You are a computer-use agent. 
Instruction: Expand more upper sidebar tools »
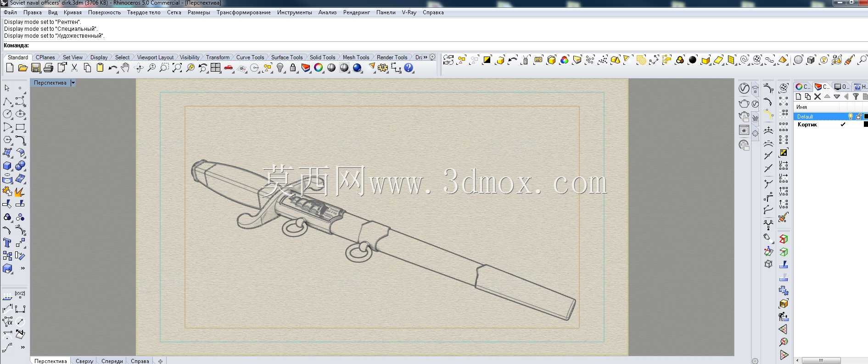coord(22,268)
